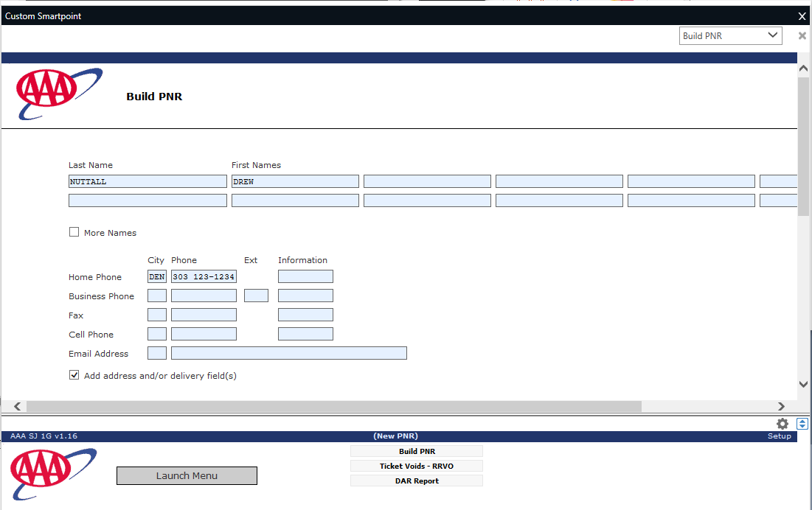Click the X beside the Build PNR selector

click(802, 35)
